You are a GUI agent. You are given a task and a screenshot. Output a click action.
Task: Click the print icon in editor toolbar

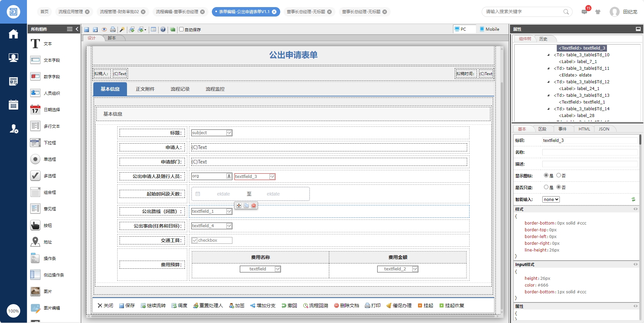pyautogui.click(x=113, y=30)
